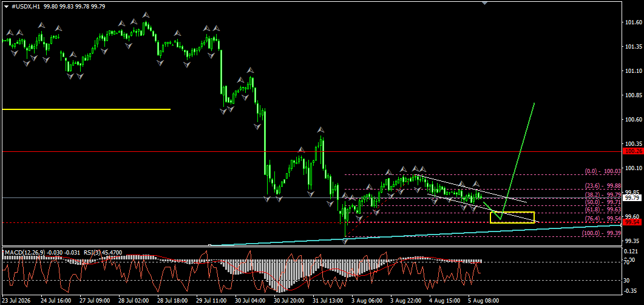Click the 30 Jul 20:00 time label
This screenshot has height=305, width=644.
click(x=288, y=301)
